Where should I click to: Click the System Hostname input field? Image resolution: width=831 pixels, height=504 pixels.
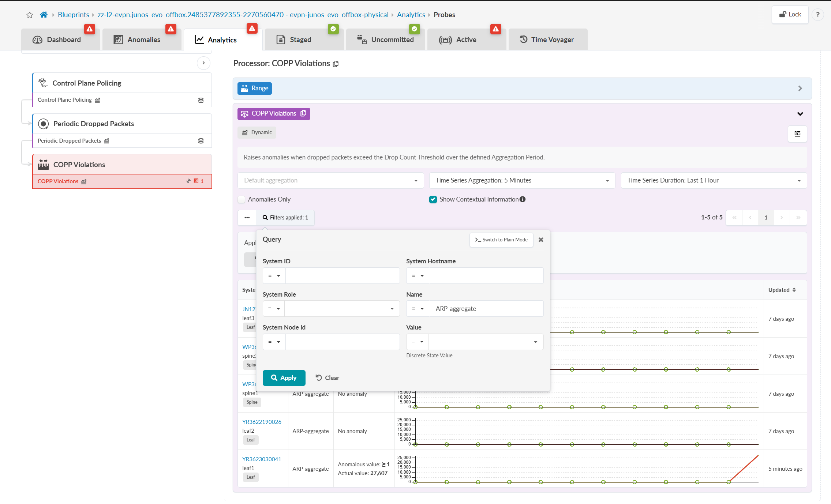486,276
